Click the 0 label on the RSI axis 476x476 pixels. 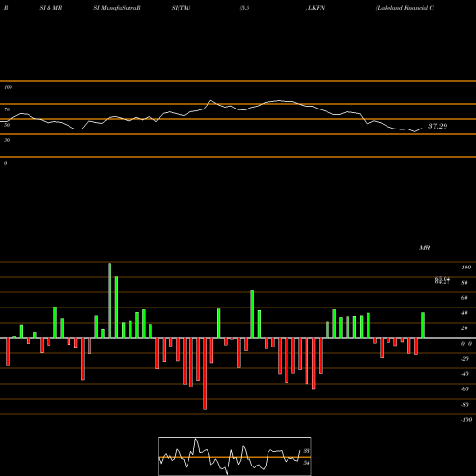[5, 163]
